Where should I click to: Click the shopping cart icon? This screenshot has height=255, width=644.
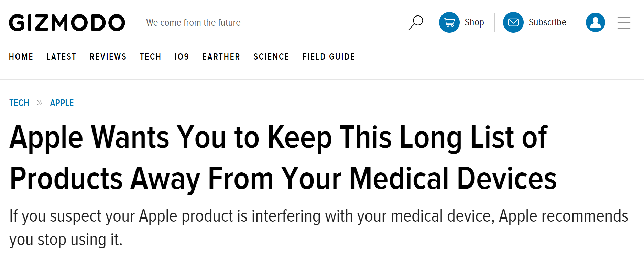449,22
